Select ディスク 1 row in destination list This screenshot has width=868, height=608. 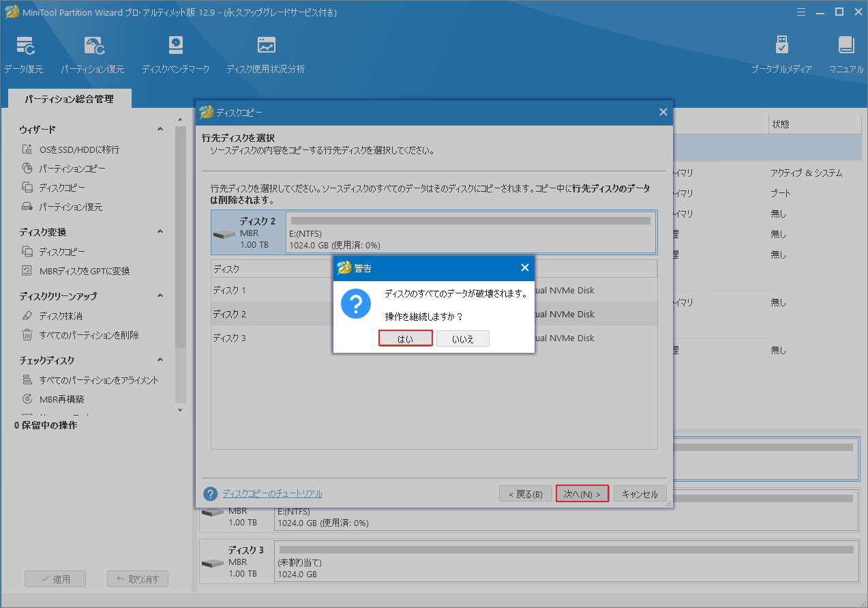[x=434, y=290]
